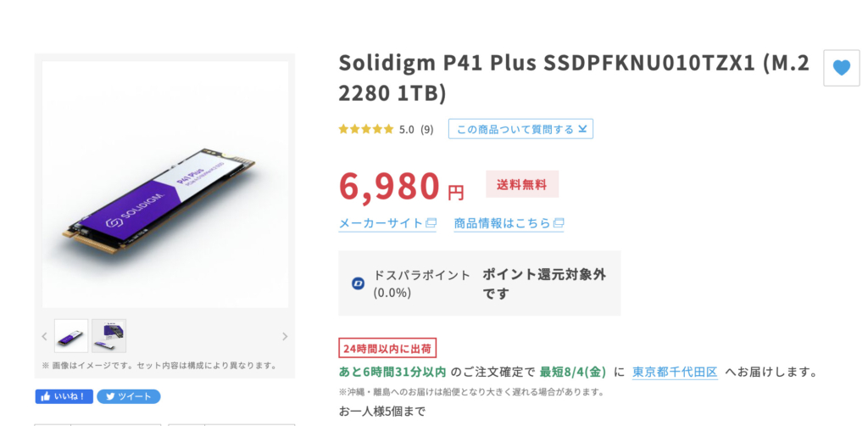Open the (9) reviews count
This screenshot has width=868, height=426.
427,130
